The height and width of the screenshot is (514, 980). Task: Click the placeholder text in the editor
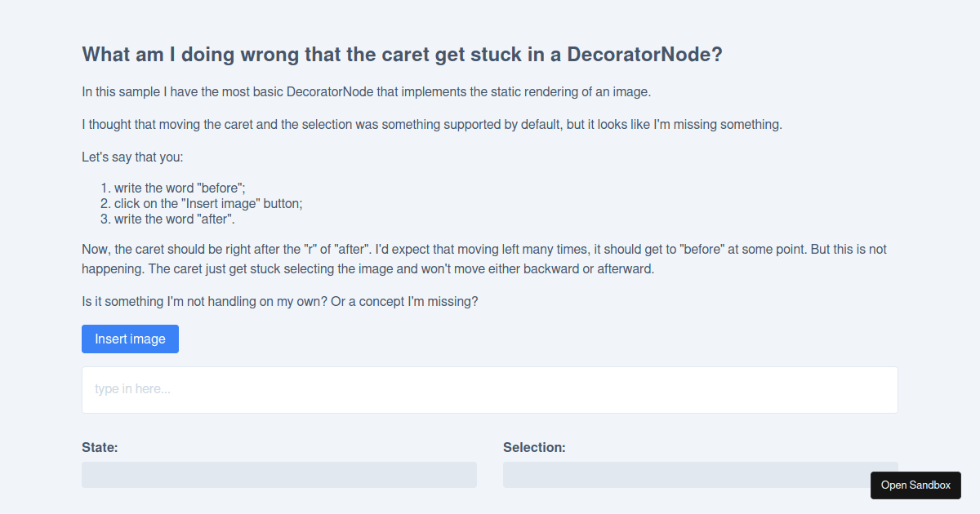coord(133,389)
